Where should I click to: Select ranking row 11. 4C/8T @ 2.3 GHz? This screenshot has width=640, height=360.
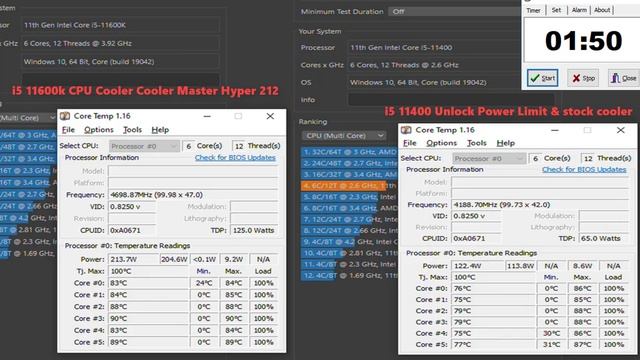pyautogui.click(x=349, y=264)
